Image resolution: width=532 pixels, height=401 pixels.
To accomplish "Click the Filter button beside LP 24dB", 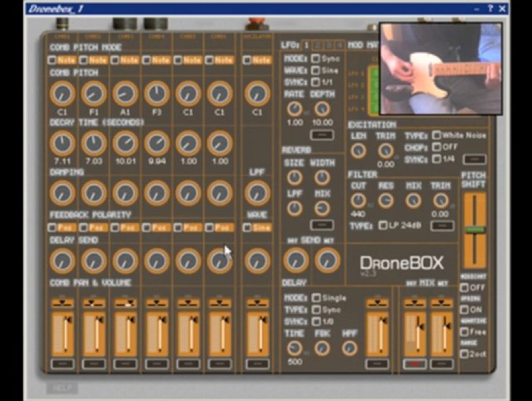I will point(443,226).
